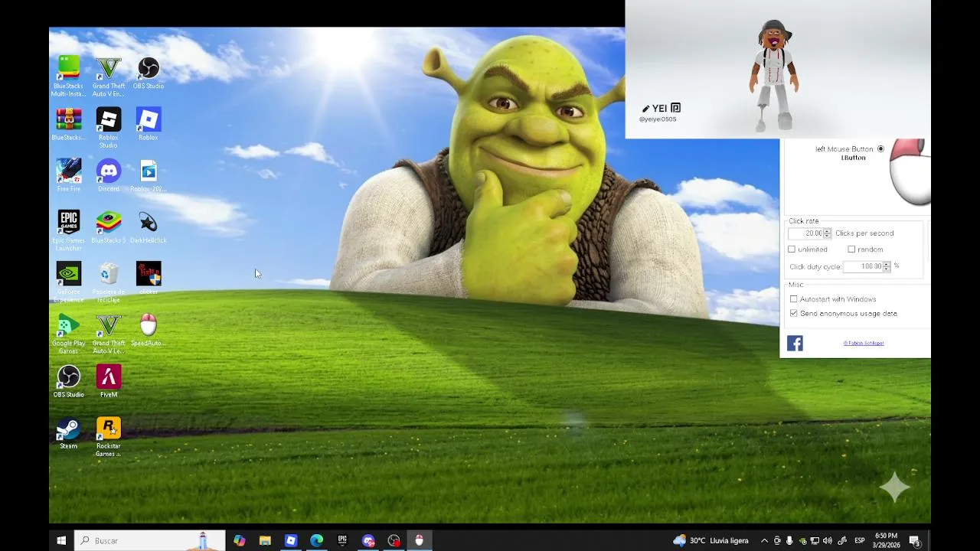The width and height of the screenshot is (980, 551).
Task: Select Papelera de reciclaje icon
Action: tap(109, 282)
